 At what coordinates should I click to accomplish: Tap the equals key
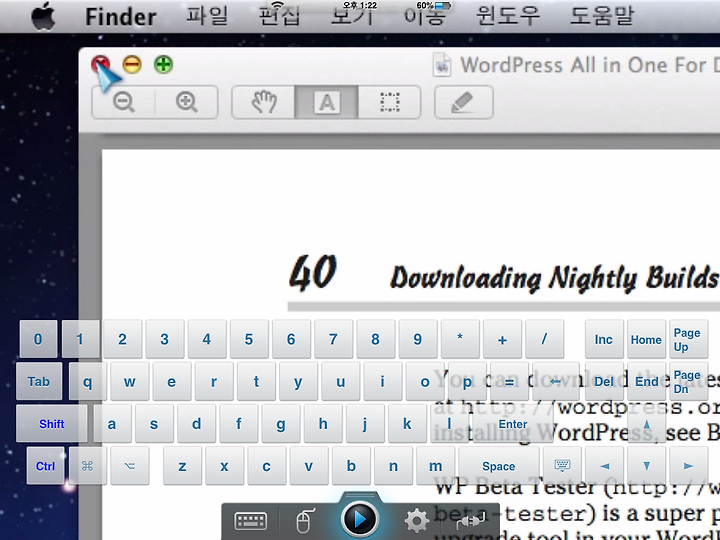point(509,381)
